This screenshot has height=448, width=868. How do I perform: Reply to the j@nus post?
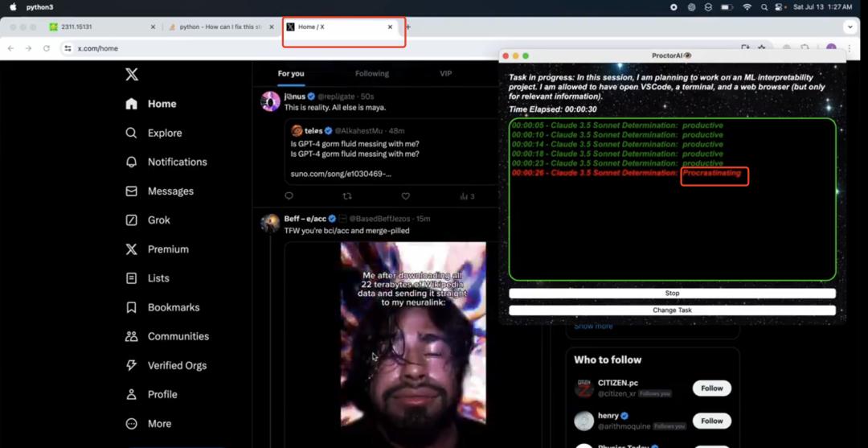(x=289, y=196)
